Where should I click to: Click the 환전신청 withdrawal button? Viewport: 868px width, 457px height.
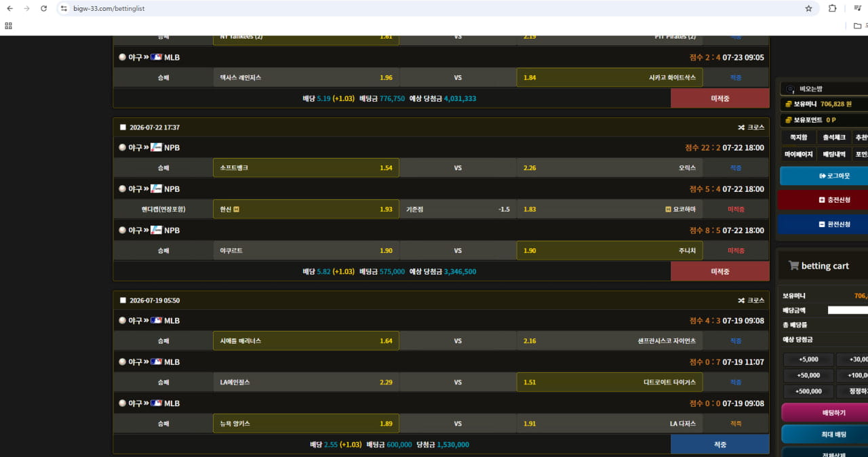[824, 224]
